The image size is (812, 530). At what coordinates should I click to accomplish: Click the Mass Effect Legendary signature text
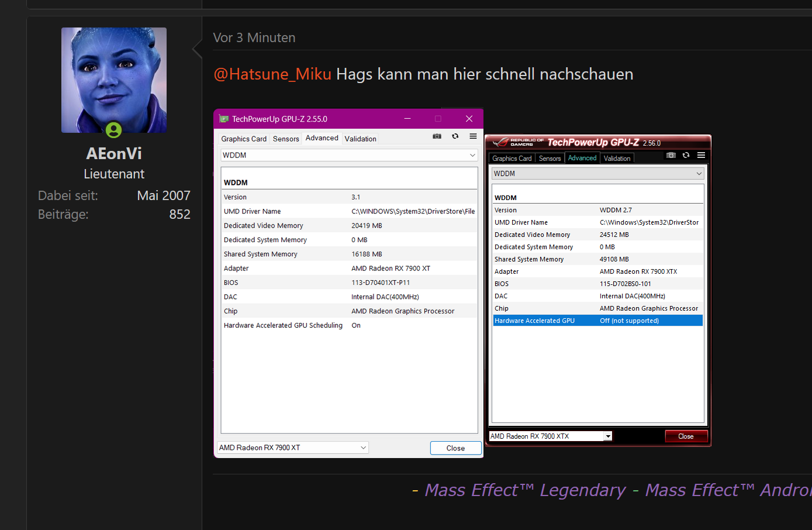[x=525, y=490]
